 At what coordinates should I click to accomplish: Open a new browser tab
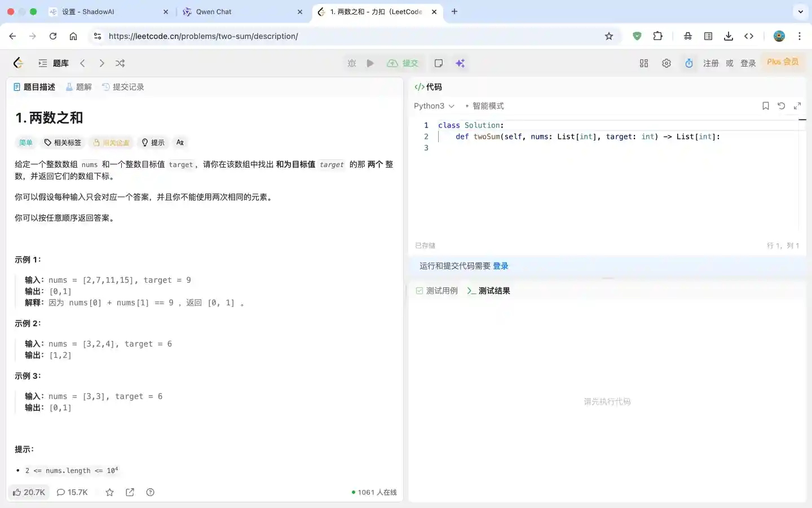tap(454, 11)
